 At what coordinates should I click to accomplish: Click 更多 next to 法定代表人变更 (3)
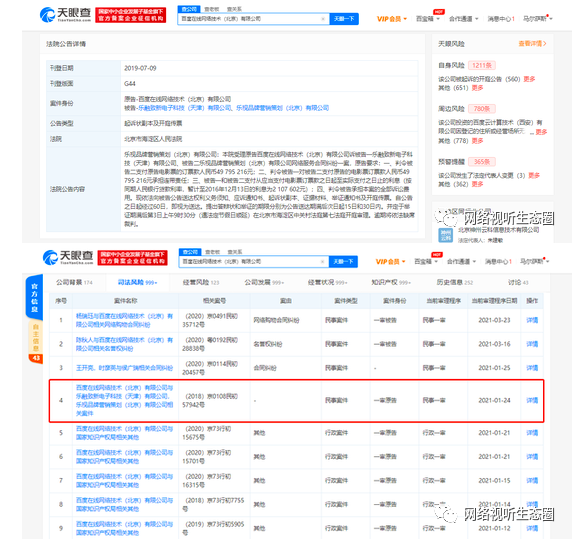(x=534, y=175)
